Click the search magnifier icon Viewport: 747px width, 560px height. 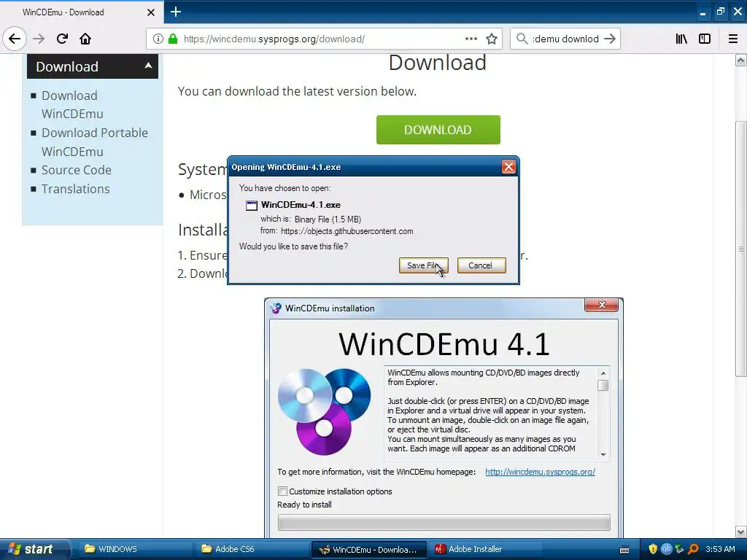522,39
